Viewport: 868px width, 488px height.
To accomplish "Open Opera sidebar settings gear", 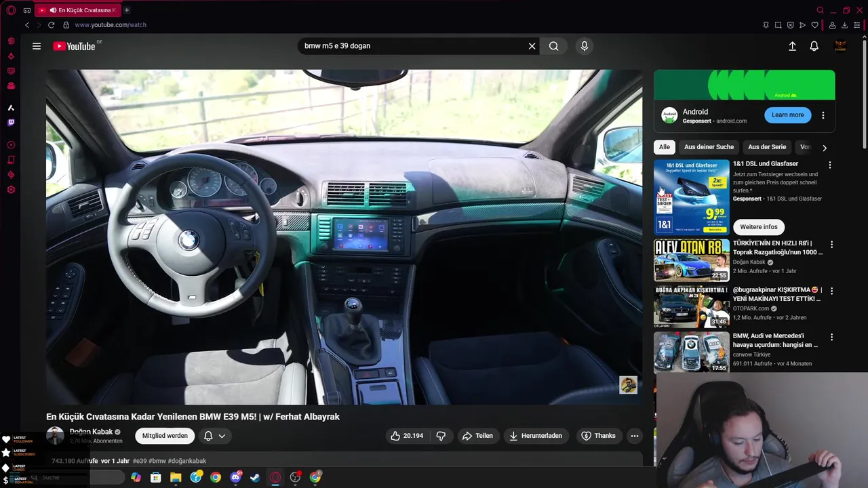I will click(11, 190).
